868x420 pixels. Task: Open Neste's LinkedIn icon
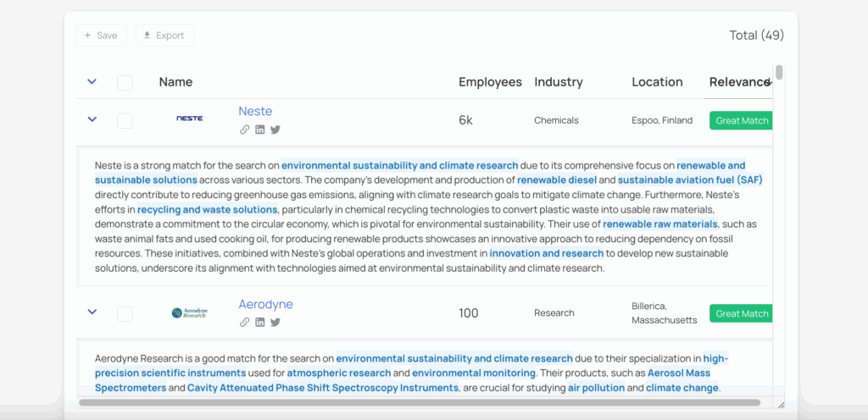[x=260, y=130]
